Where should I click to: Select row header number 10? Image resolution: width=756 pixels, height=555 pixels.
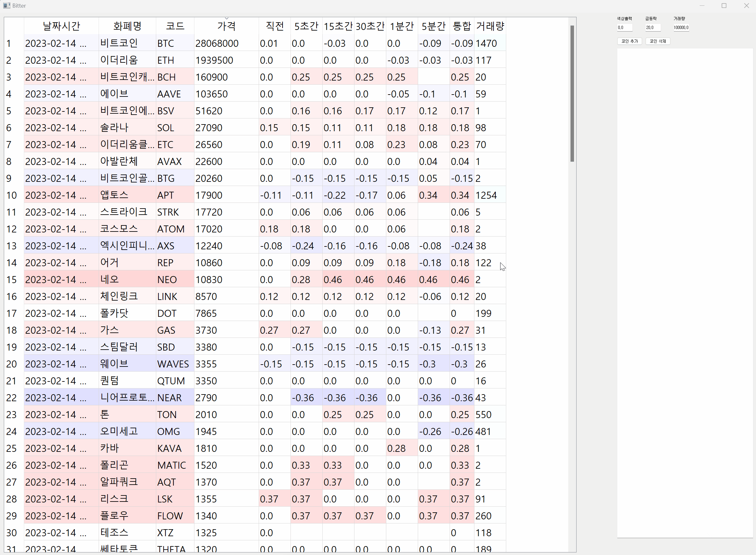pyautogui.click(x=12, y=195)
